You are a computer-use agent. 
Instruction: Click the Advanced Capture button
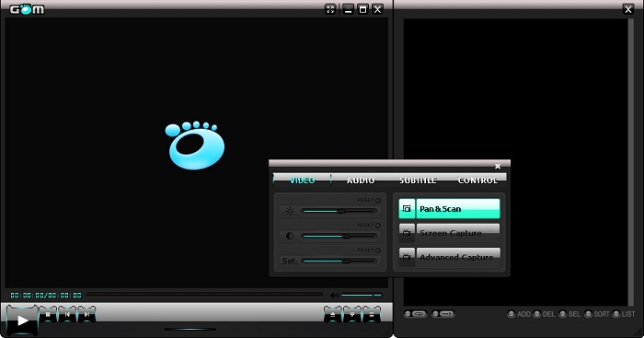(449, 257)
